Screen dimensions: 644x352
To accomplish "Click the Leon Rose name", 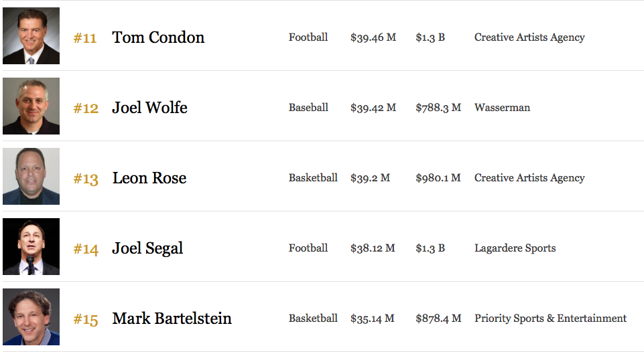I will tap(149, 178).
